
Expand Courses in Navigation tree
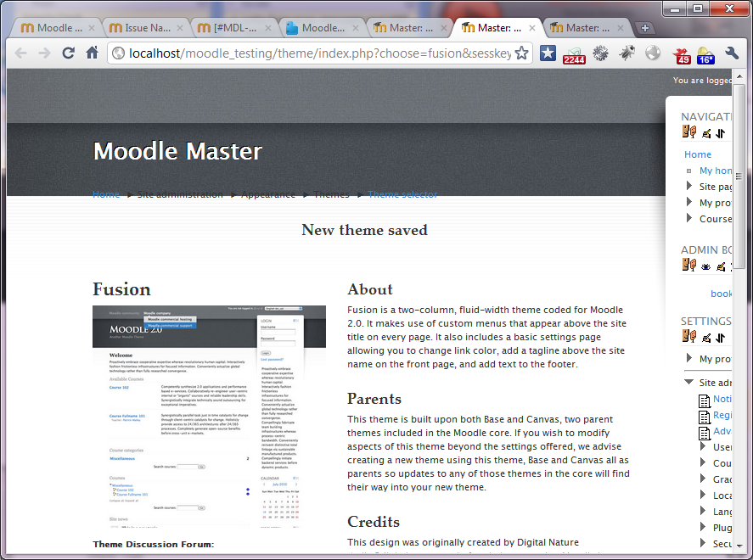[689, 218]
